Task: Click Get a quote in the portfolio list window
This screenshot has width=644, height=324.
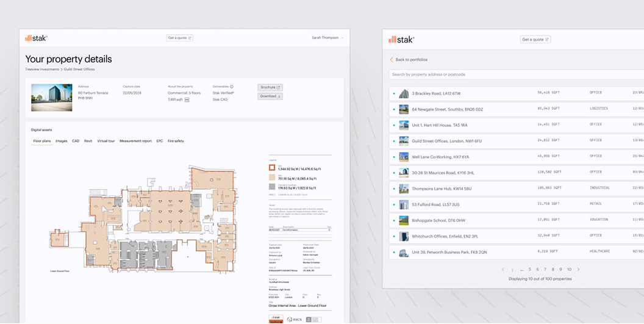Action: 535,39
